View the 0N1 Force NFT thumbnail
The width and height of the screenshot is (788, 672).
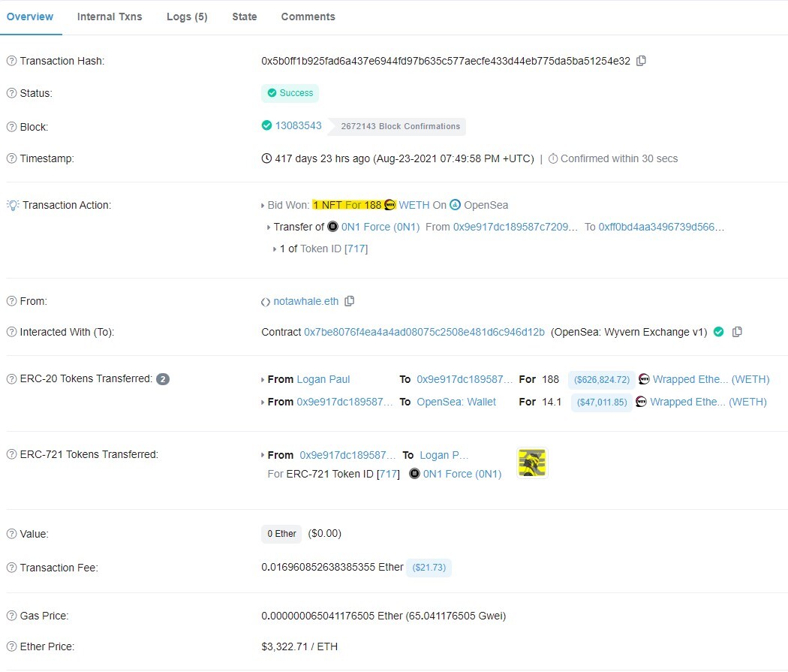click(531, 463)
